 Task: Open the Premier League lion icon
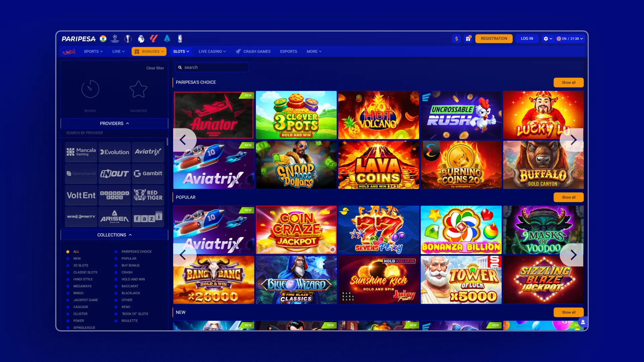tap(141, 39)
